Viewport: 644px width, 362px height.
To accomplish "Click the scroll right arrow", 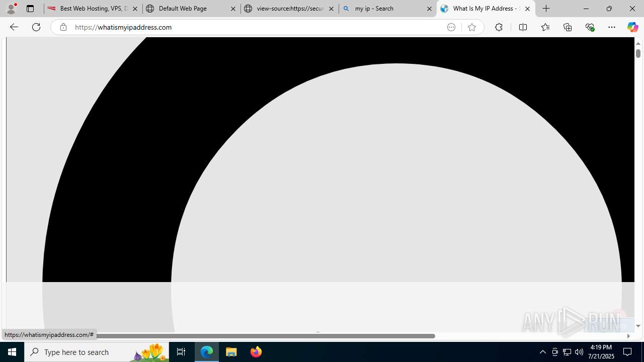I will coord(628,336).
